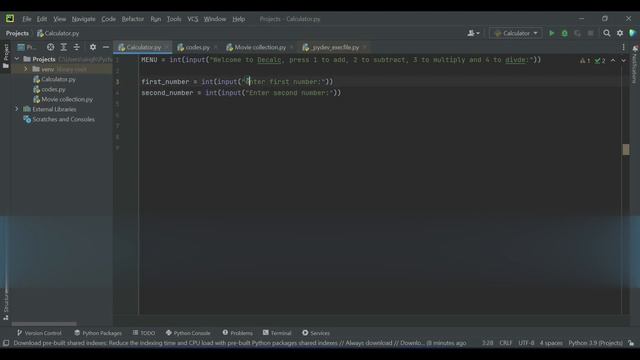The height and width of the screenshot is (360, 640).
Task: Close the pydev_execfile.py tab
Action: [x=364, y=47]
